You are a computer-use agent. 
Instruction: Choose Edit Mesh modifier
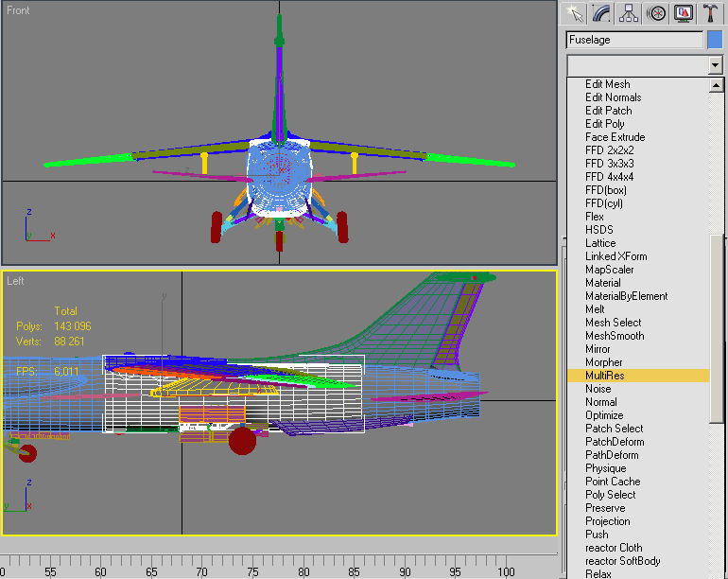pyautogui.click(x=608, y=84)
